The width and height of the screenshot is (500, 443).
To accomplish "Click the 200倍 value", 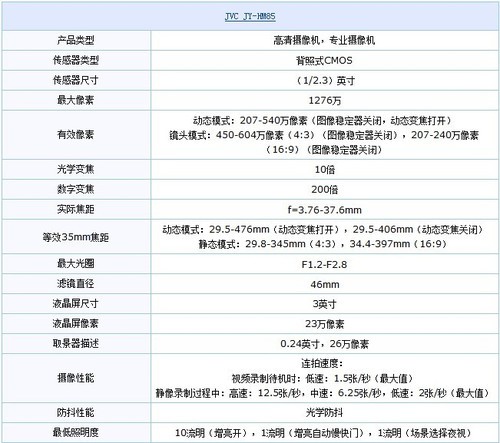I will point(325,189).
